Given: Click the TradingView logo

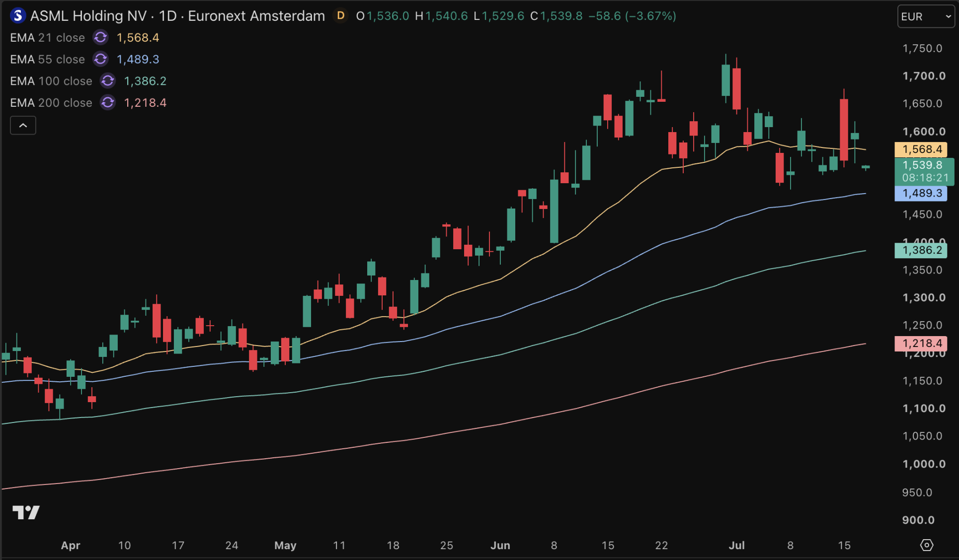Looking at the screenshot, I should [26, 512].
